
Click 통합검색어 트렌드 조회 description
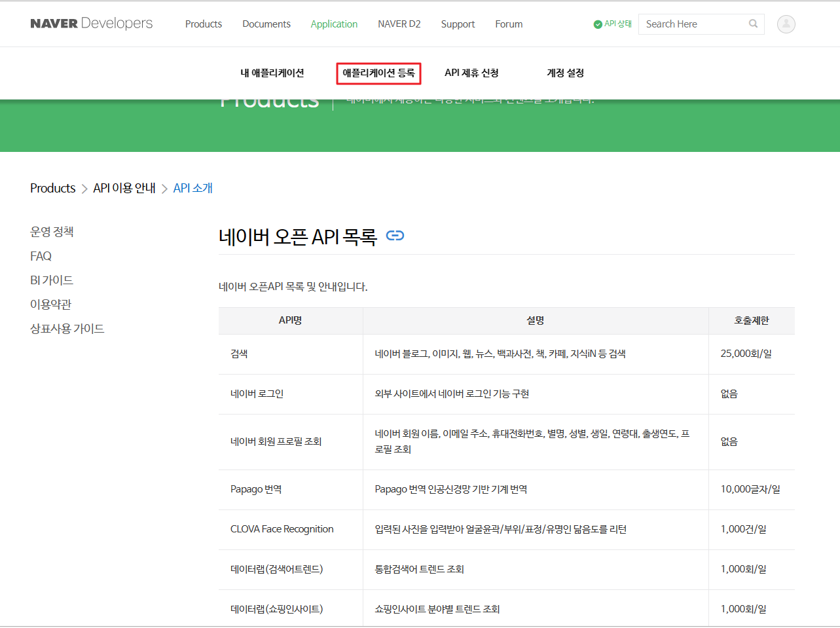click(419, 570)
